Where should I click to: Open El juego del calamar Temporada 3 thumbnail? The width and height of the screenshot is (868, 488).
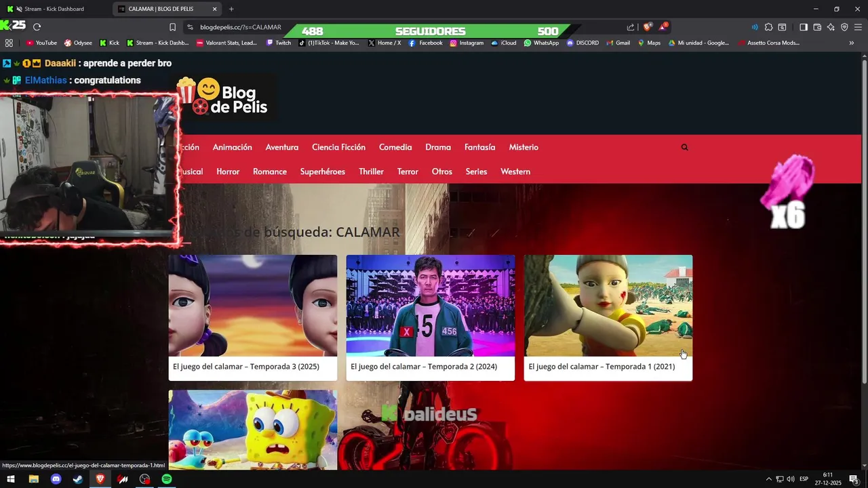253,306
